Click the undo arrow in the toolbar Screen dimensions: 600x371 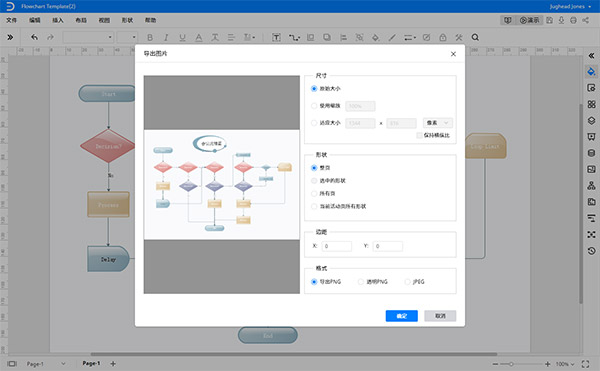tap(34, 37)
